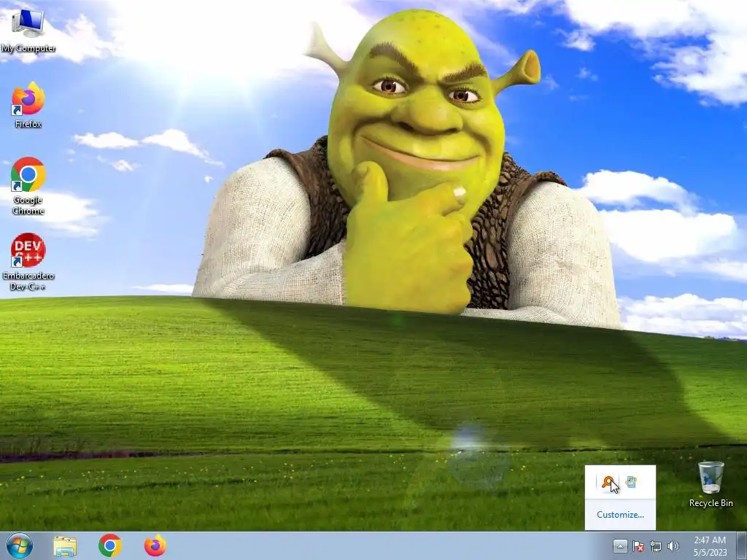This screenshot has height=560, width=747.
Task: Open Action Center flag icon
Action: pos(638,545)
